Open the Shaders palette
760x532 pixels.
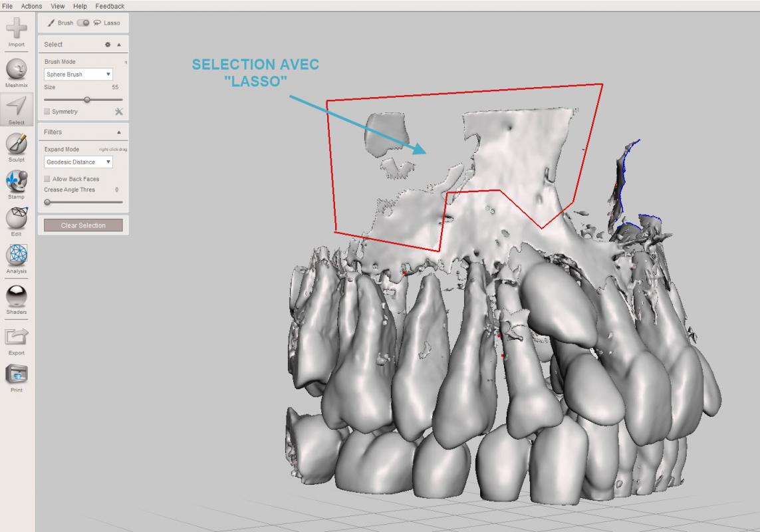click(17, 300)
